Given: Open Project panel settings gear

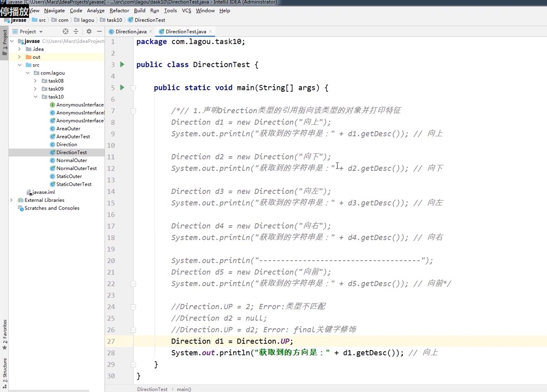Looking at the screenshot, I should (x=89, y=31).
